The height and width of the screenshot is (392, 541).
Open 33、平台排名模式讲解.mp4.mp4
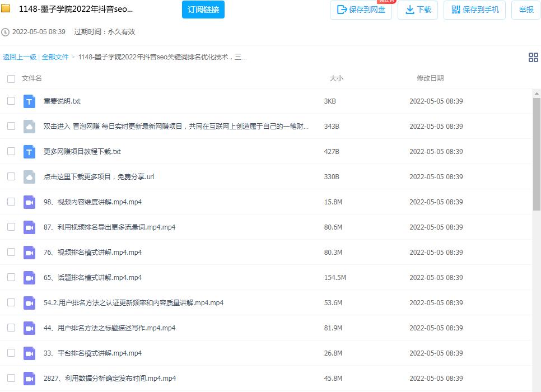click(92, 353)
